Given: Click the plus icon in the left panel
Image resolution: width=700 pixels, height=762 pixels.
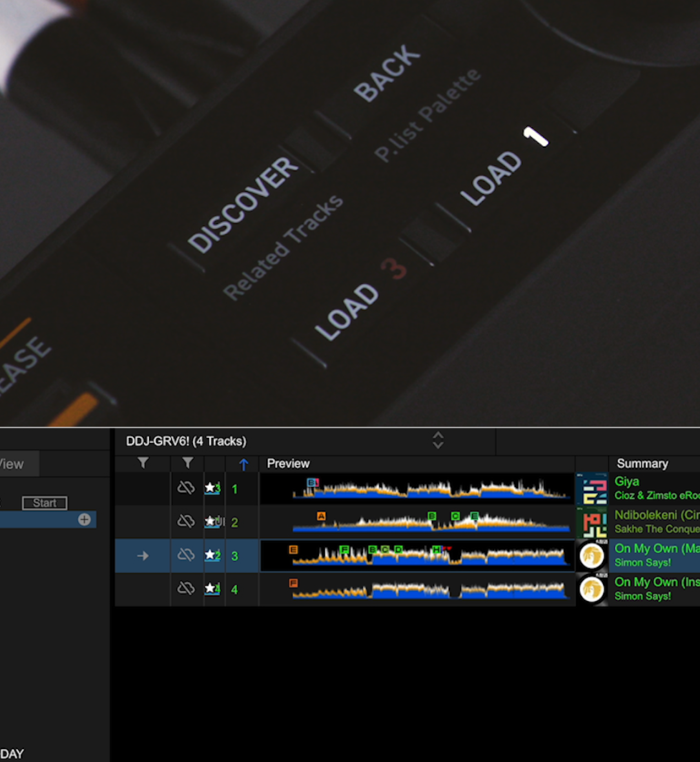Looking at the screenshot, I should 85,520.
